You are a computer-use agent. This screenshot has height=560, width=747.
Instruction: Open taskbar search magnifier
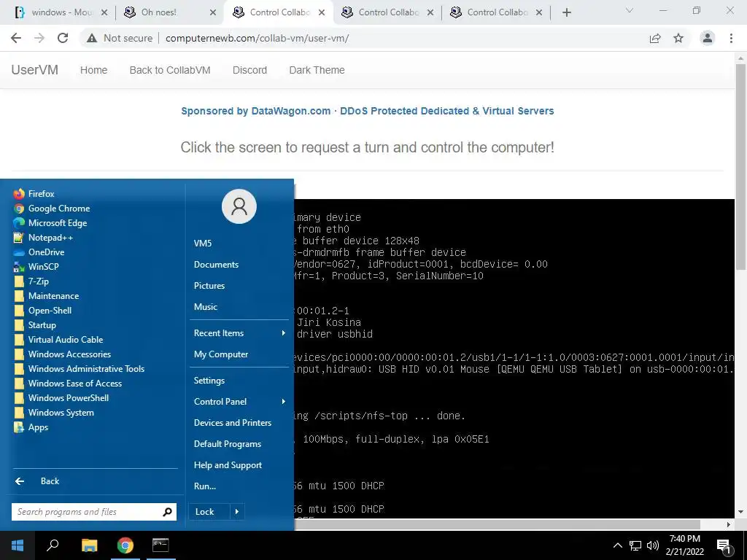click(x=53, y=545)
